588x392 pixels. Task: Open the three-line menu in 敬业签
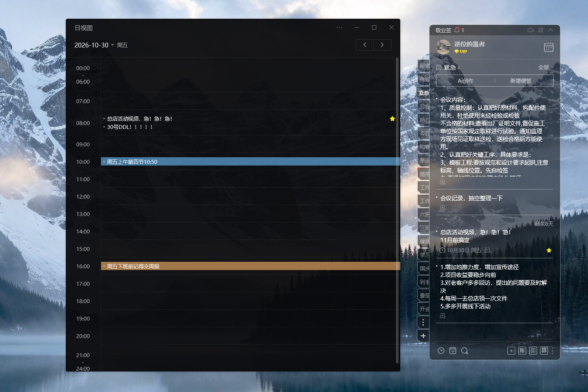(x=541, y=30)
